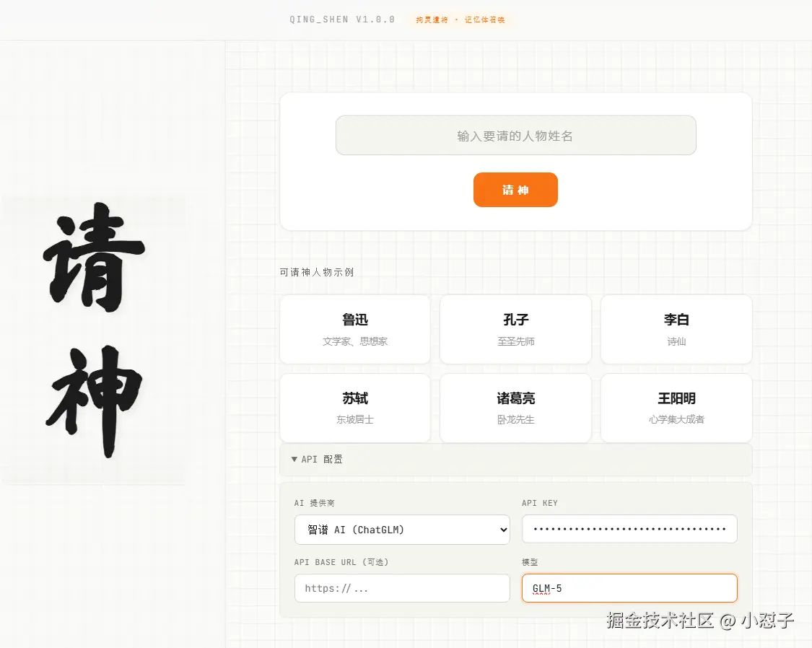Click the dropdown chevron on 智谱 AI (ChatGLM)
Screen dimensions: 812x648
(504, 530)
